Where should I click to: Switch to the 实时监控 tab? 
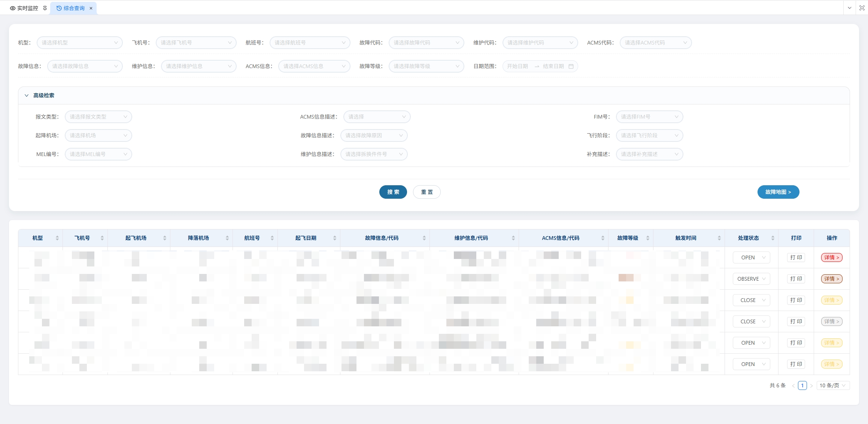(24, 8)
